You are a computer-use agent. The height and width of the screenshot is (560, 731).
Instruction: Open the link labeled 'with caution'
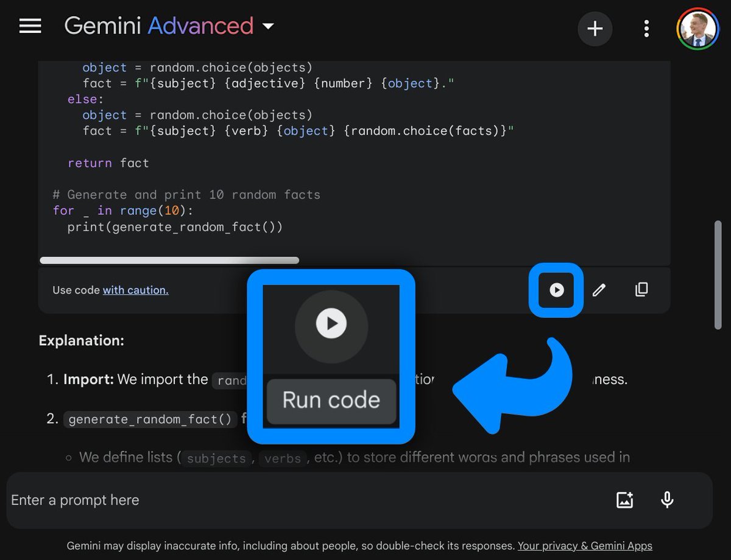pos(135,290)
